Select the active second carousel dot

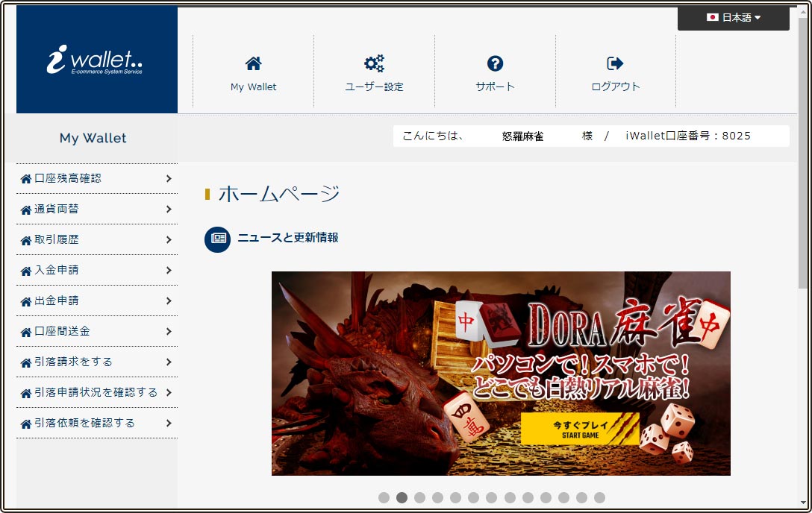[x=402, y=497]
